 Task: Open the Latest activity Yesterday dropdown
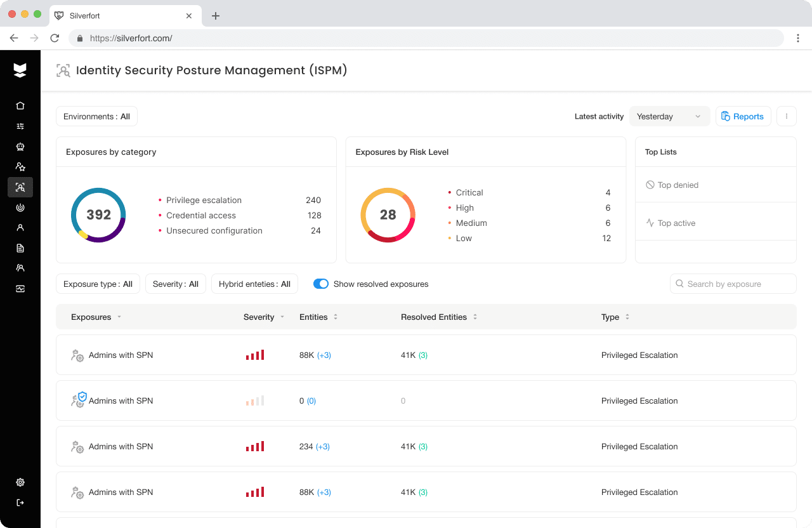(x=670, y=116)
